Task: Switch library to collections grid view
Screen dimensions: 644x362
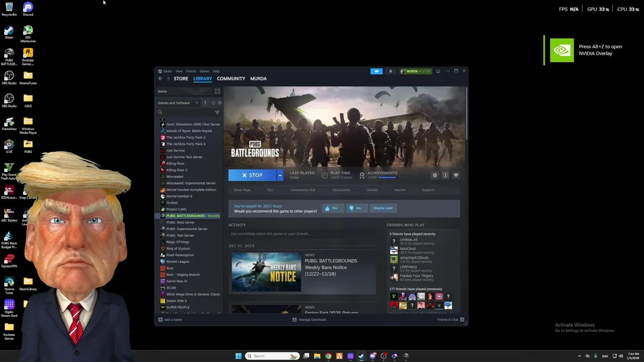Action: pyautogui.click(x=217, y=91)
